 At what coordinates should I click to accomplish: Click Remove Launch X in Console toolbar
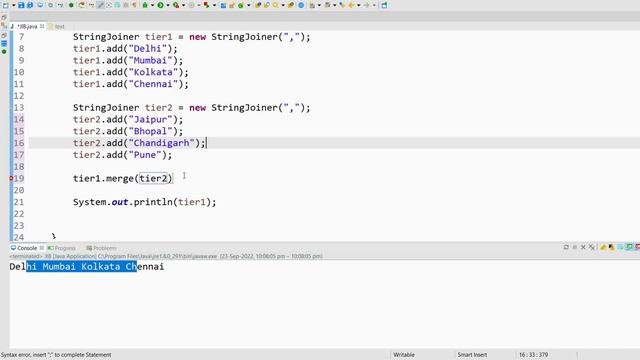pos(583,247)
